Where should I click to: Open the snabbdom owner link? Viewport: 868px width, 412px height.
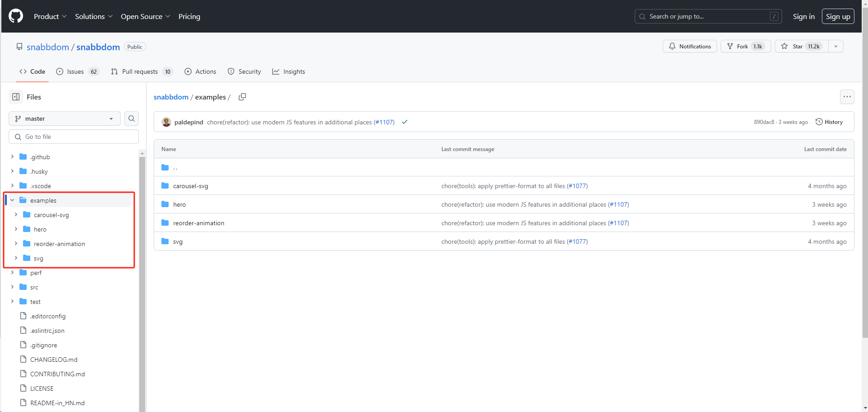[48, 47]
